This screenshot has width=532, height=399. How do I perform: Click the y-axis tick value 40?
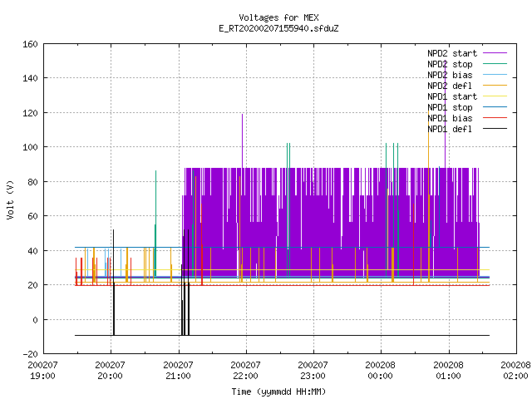(32, 251)
